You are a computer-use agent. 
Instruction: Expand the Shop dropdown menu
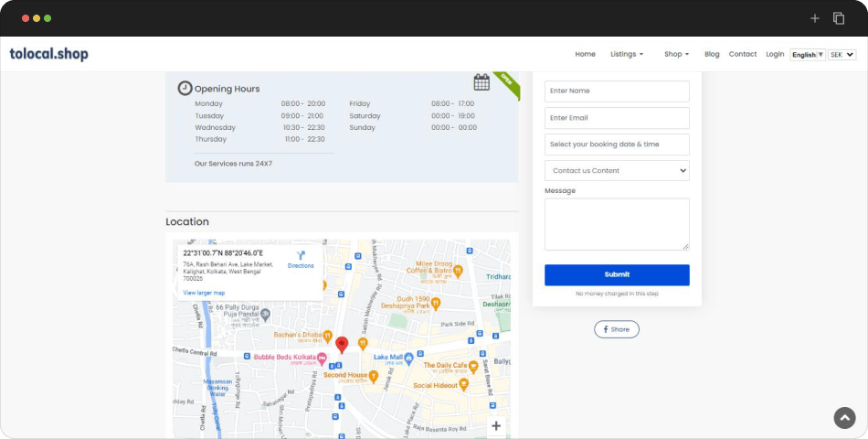pyautogui.click(x=676, y=54)
